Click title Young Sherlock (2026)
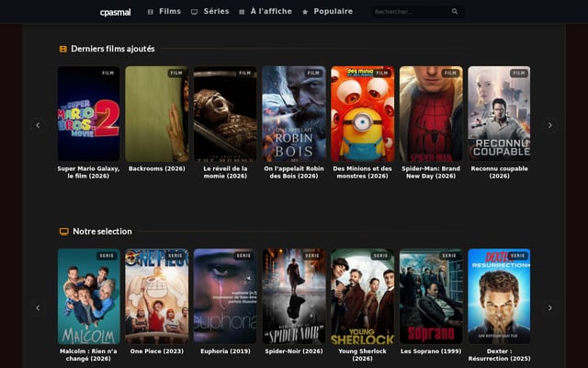 (362, 355)
